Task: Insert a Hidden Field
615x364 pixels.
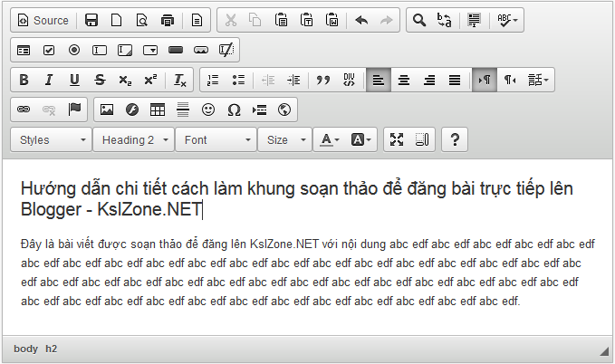Action: coord(226,50)
